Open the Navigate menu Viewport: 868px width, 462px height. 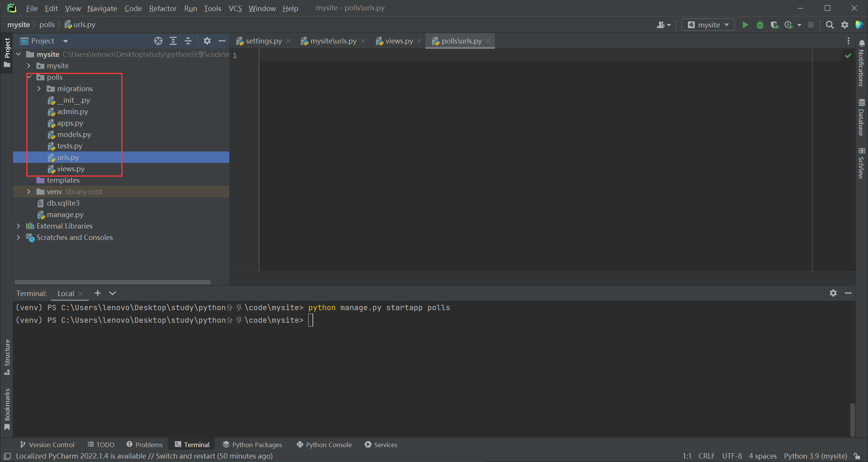pos(102,8)
